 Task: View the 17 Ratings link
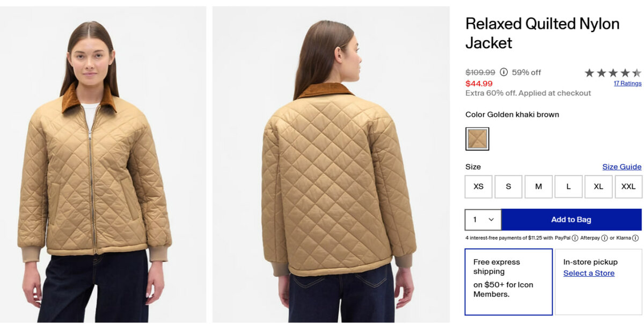click(x=627, y=84)
